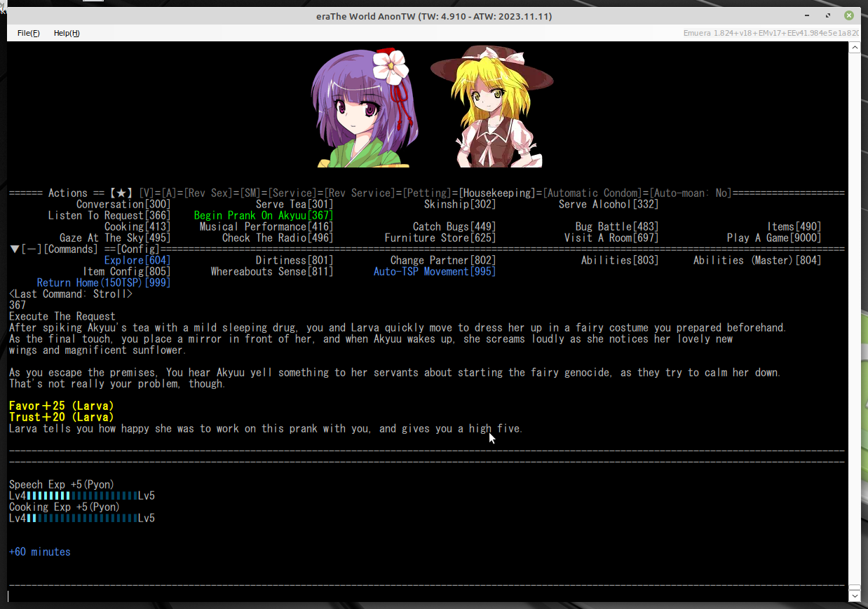Select Whereabouts Sense[811]
Screen dimensions: 868x609
pos(272,272)
